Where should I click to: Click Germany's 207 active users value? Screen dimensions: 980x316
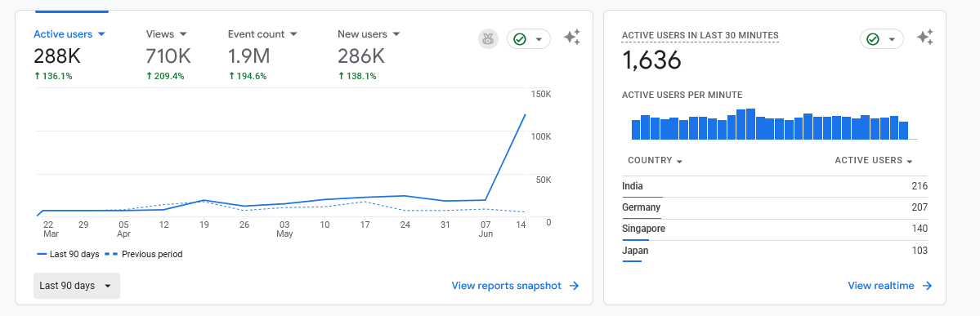[920, 207]
